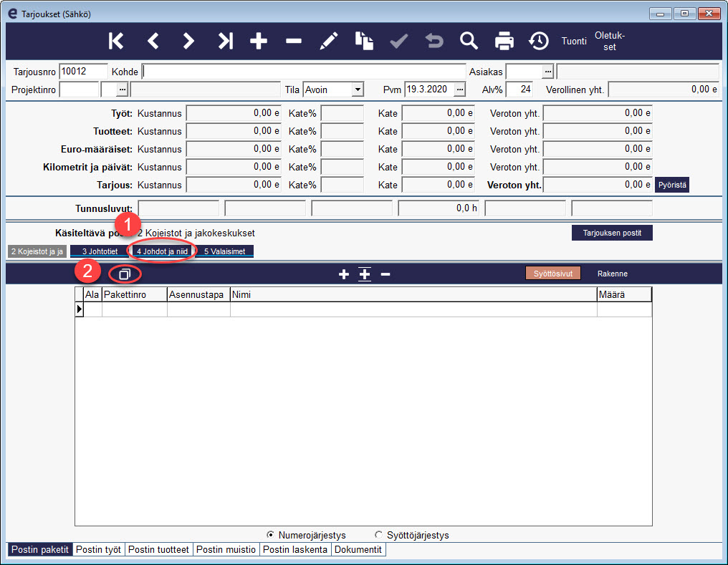This screenshot has height=565, width=728.
Task: Click Työt Kate% field
Action: (343, 113)
